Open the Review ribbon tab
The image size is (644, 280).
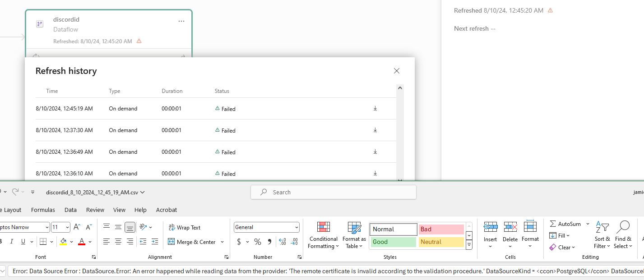pos(95,210)
